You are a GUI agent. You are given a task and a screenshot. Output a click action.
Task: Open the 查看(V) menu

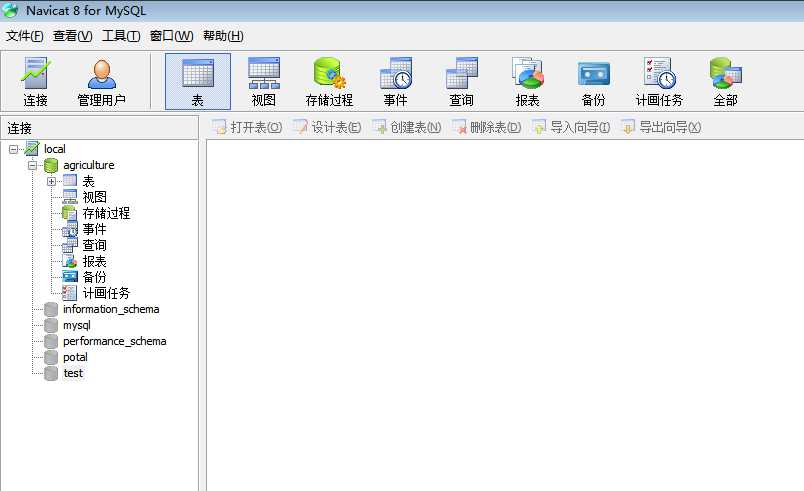pos(72,36)
